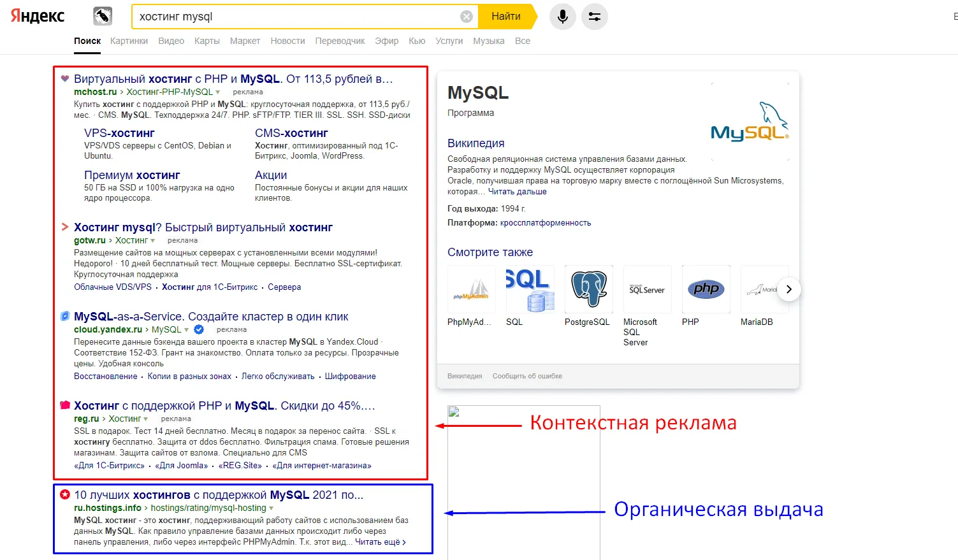958x560 pixels.
Task: Expand snippet via Читать ещё
Action: [380, 542]
